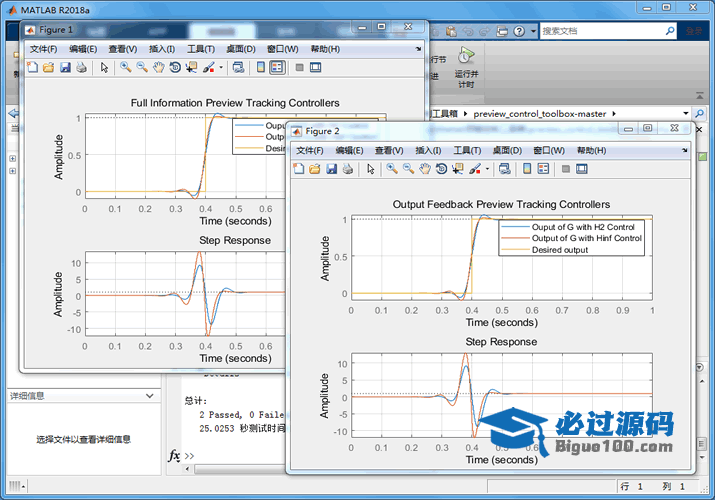Print Figure 2 with the printer icon
The image size is (715, 500).
click(x=348, y=169)
